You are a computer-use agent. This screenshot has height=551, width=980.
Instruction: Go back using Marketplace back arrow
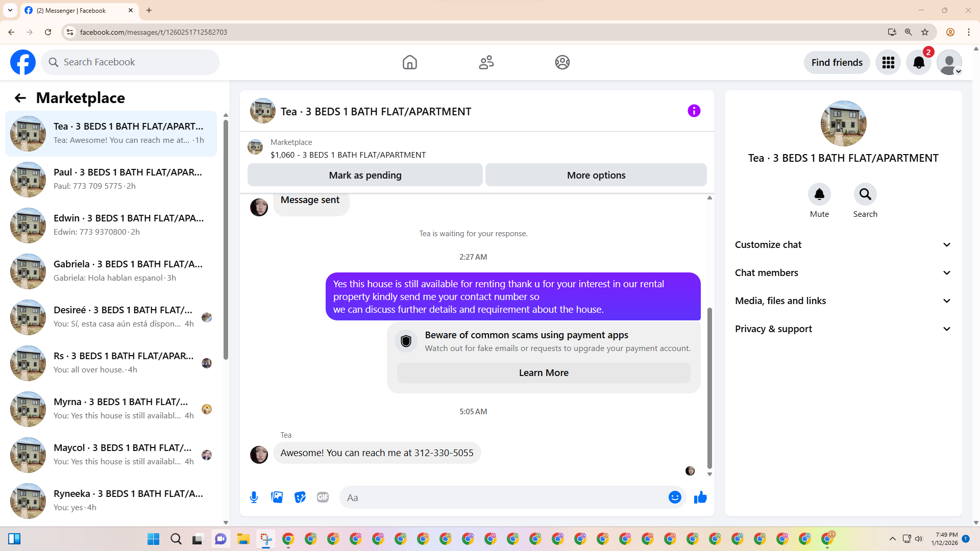point(20,98)
